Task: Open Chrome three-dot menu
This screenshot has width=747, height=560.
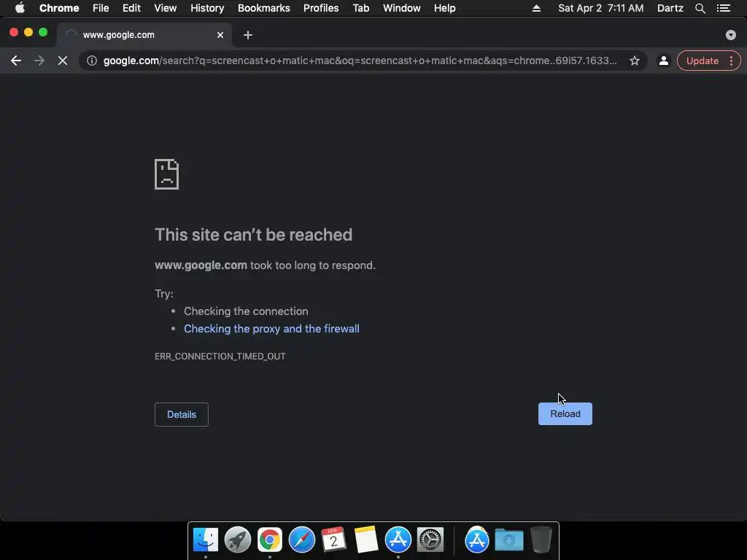Action: (x=731, y=61)
